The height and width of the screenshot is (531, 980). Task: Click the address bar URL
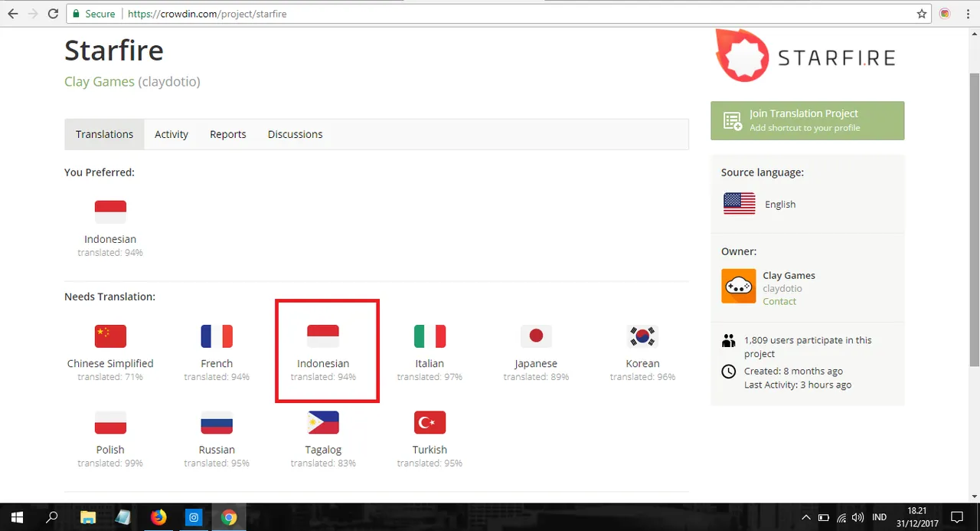click(209, 14)
